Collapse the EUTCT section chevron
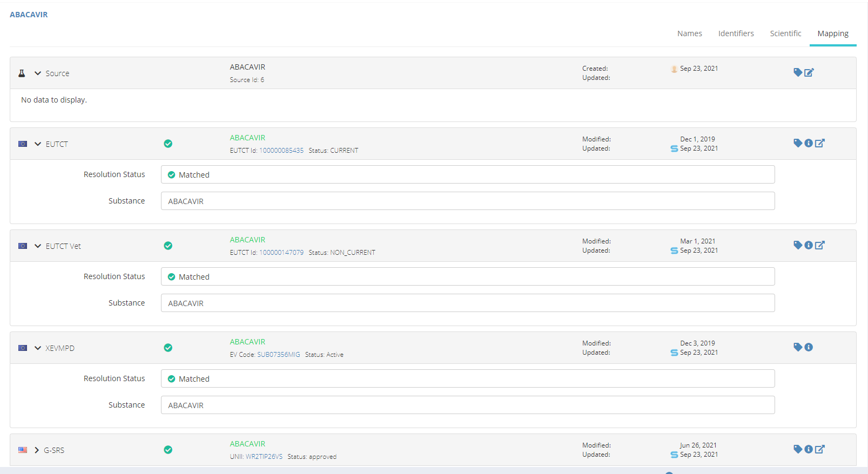This screenshot has height=474, width=868. [x=38, y=144]
